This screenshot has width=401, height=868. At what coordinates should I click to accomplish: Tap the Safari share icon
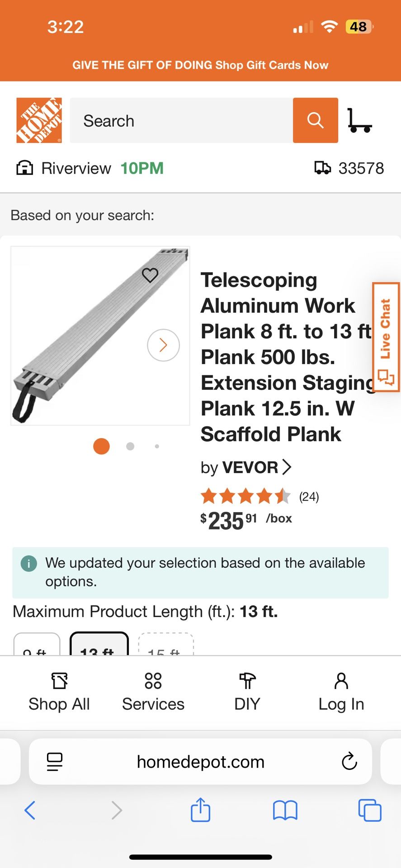(200, 810)
